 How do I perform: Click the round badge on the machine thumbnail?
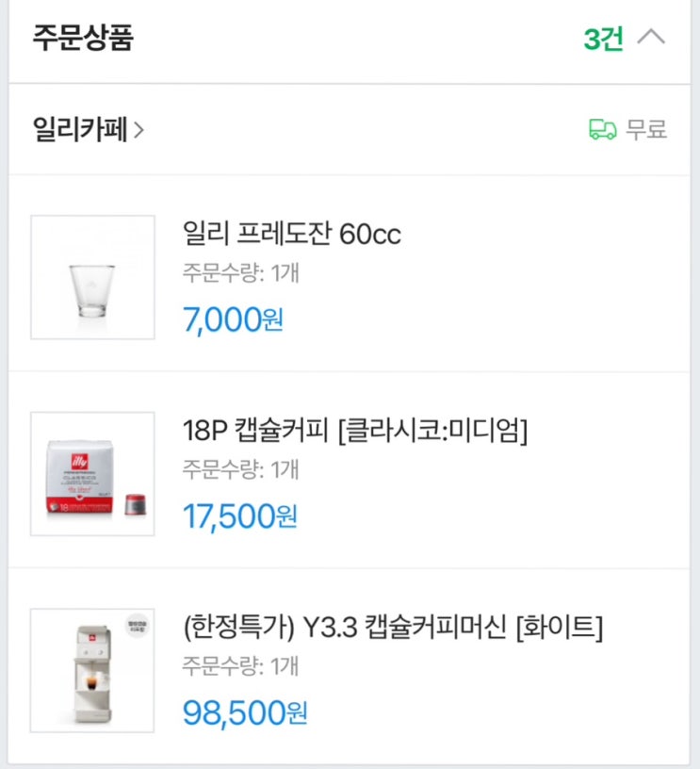point(138,625)
